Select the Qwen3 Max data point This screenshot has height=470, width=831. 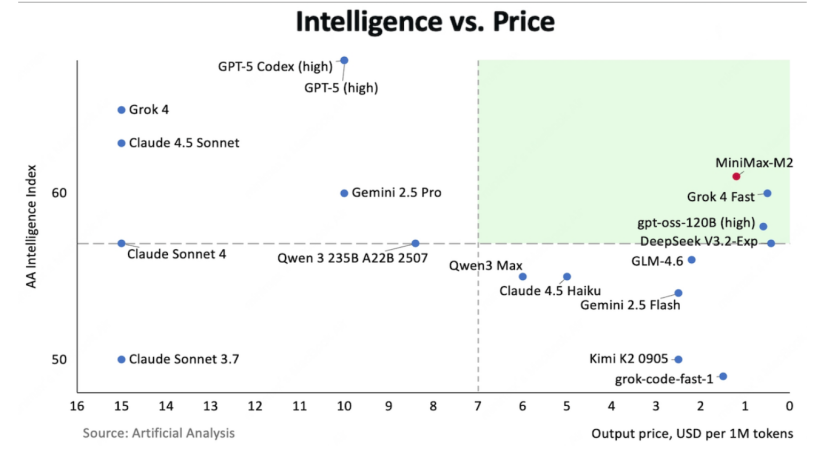tap(522, 276)
